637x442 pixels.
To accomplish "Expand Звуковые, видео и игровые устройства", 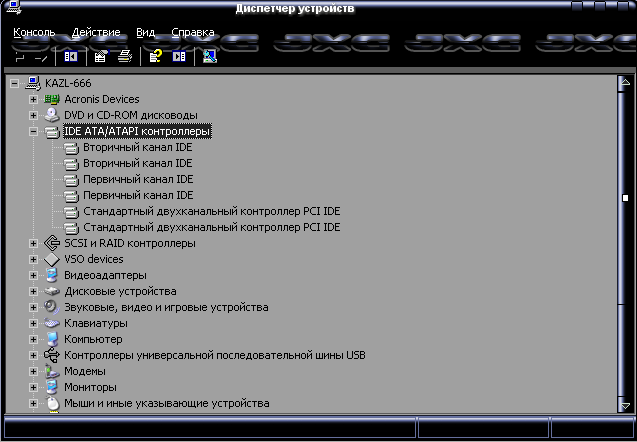I will 33,308.
